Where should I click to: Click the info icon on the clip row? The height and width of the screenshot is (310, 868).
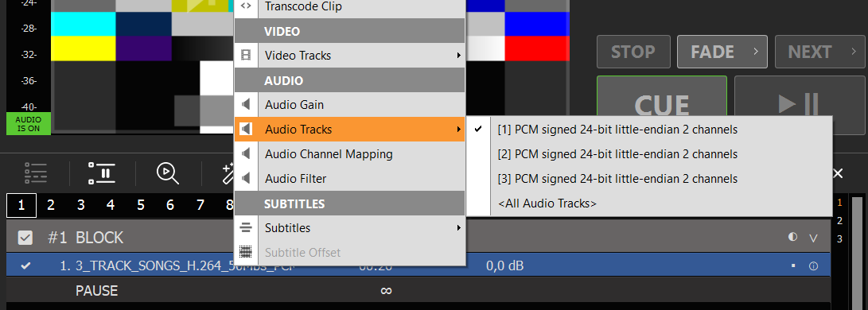(x=813, y=265)
